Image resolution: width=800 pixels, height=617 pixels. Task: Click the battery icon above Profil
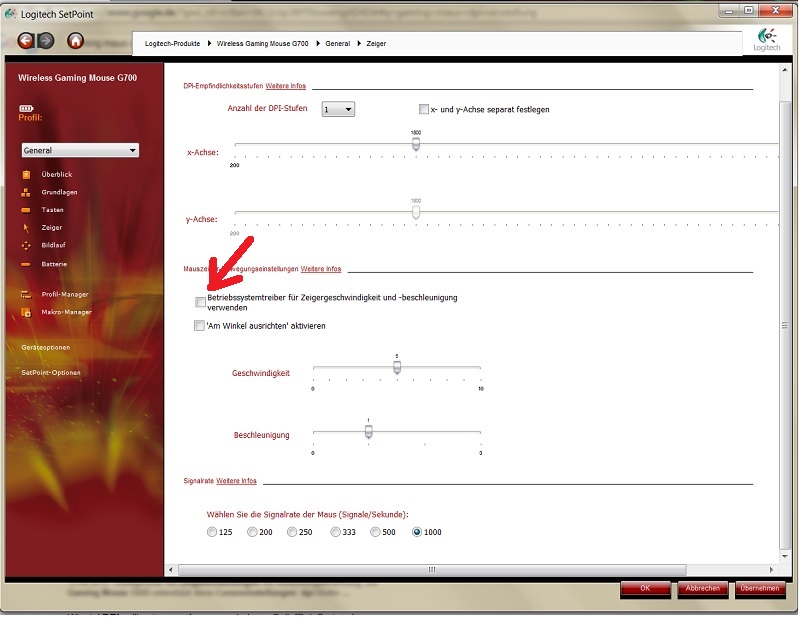pyautogui.click(x=26, y=108)
